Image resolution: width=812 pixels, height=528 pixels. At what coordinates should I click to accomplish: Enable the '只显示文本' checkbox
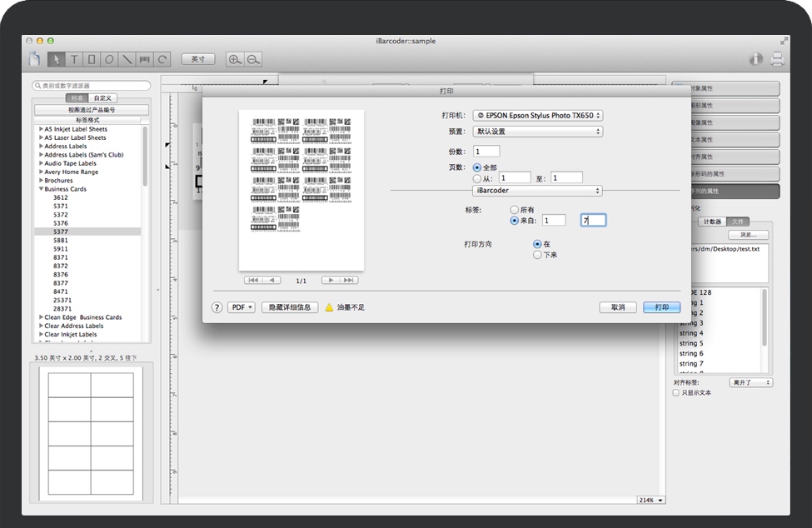[675, 392]
